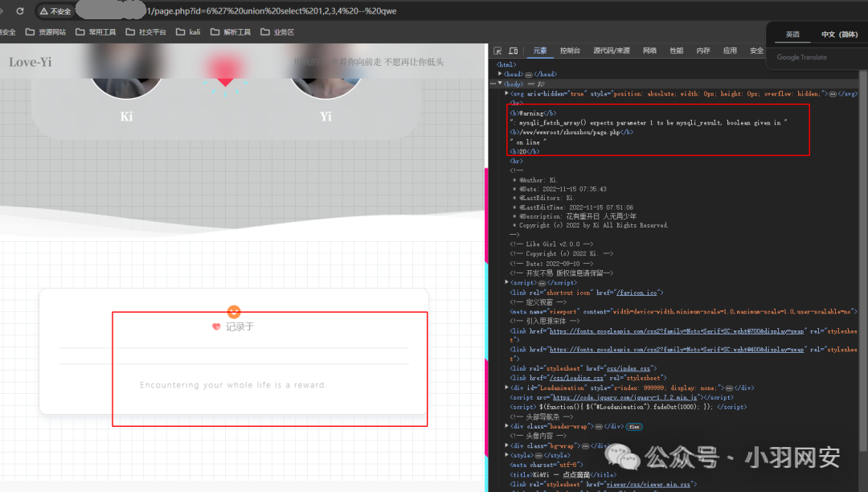Expand the div class bg-wrap node

(506, 445)
